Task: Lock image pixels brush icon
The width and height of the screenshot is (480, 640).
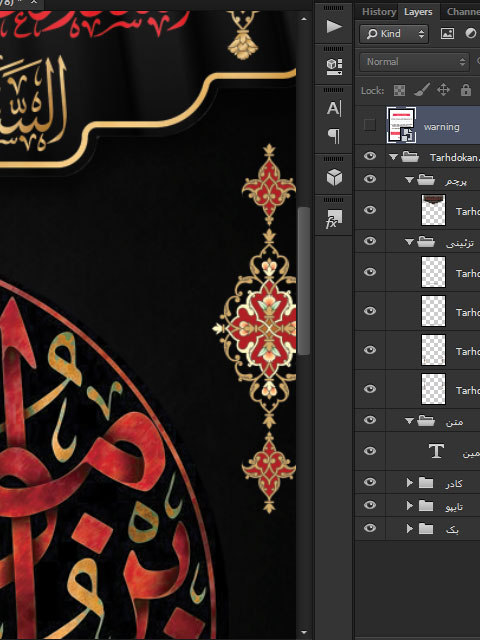Action: pyautogui.click(x=422, y=90)
